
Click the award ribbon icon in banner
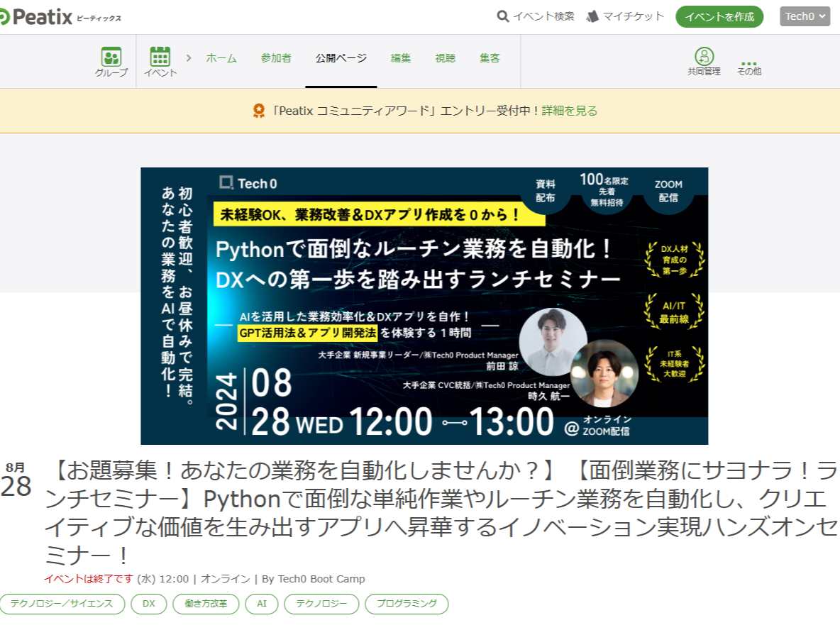point(259,111)
